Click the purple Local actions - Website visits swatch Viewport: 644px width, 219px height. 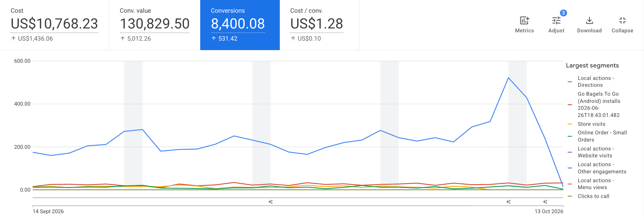coord(570,152)
